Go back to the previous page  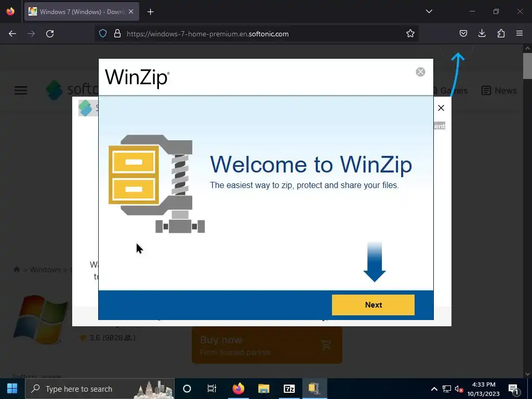click(x=12, y=34)
